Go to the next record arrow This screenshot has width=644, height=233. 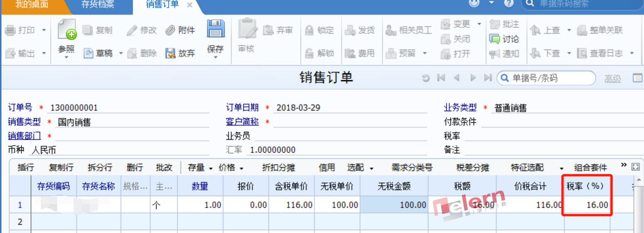click(473, 78)
